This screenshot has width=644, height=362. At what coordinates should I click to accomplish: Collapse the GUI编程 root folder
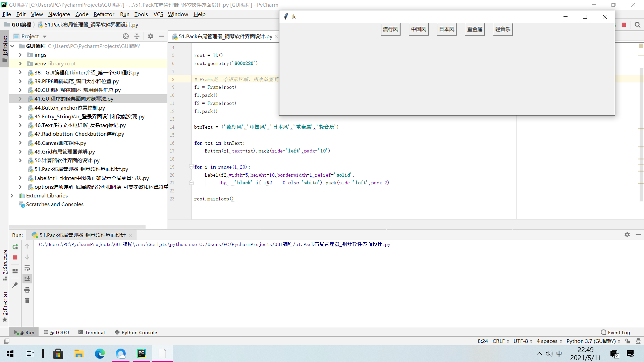(x=12, y=46)
